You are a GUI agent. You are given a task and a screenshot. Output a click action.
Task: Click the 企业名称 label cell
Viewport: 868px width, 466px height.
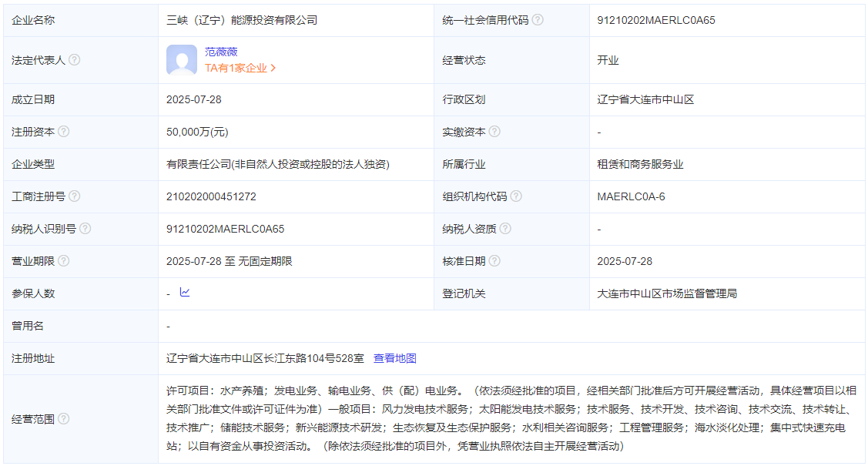[81, 21]
